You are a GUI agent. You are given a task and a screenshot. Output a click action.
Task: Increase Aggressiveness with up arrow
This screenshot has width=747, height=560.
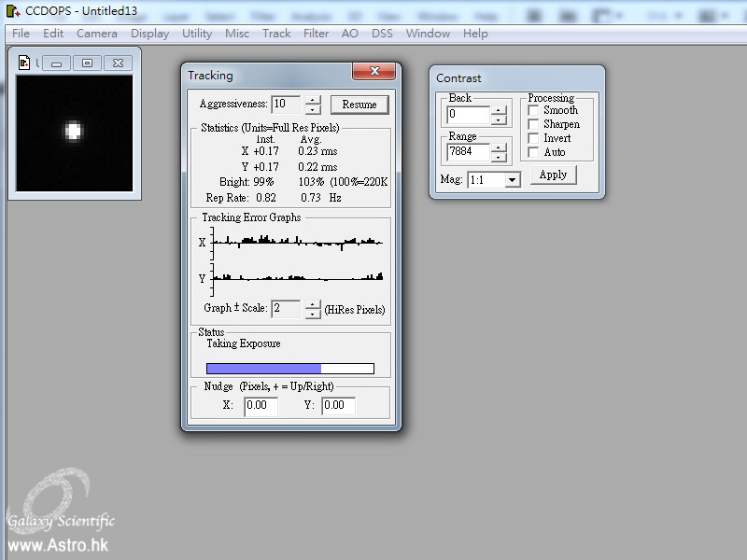point(313,100)
